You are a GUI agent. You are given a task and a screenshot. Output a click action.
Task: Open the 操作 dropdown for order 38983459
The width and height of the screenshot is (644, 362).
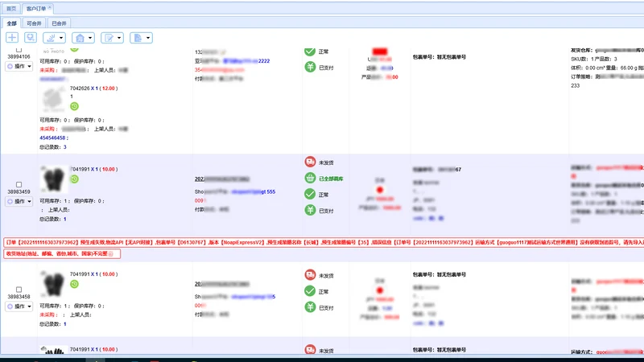[x=19, y=202]
